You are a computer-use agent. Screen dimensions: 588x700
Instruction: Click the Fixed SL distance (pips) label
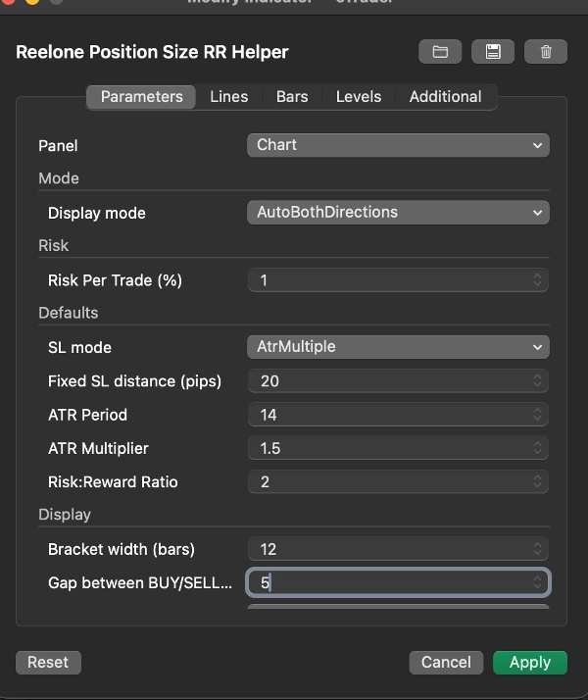[134, 381]
